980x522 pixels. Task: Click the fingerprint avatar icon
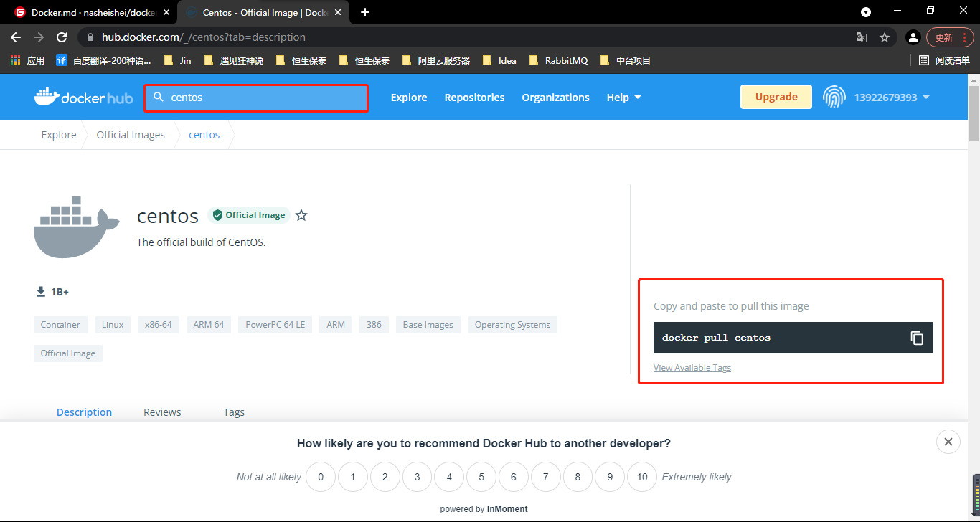(834, 97)
